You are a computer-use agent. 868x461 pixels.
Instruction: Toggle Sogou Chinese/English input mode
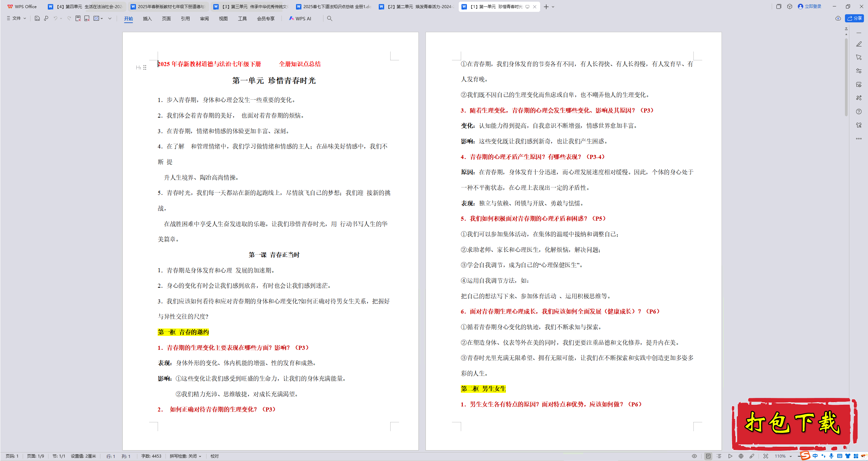click(x=815, y=456)
